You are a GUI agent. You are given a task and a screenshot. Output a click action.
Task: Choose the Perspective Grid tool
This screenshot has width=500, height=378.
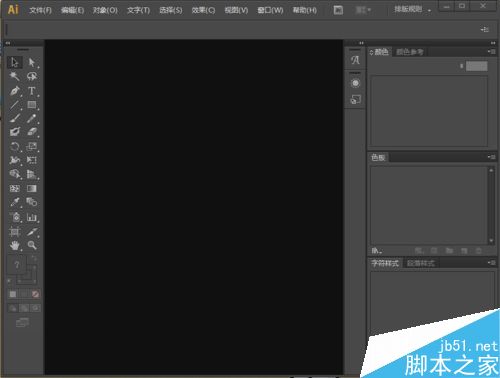(32, 174)
